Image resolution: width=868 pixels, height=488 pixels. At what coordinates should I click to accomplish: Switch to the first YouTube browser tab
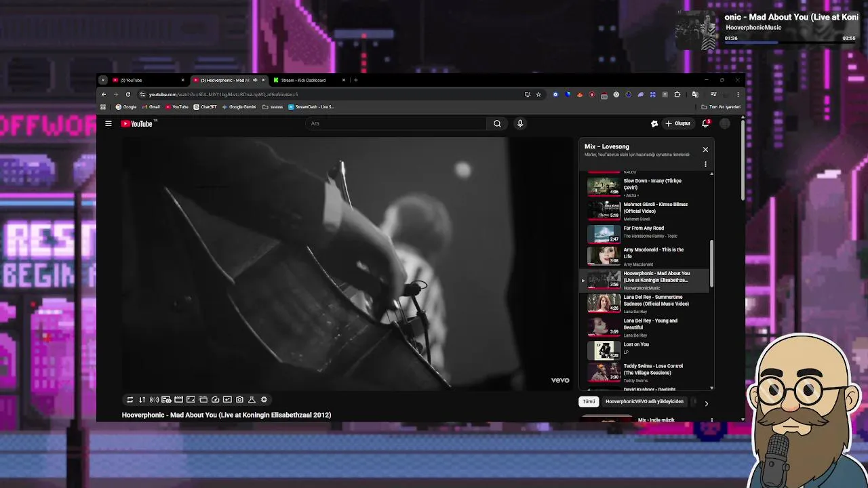tap(148, 80)
